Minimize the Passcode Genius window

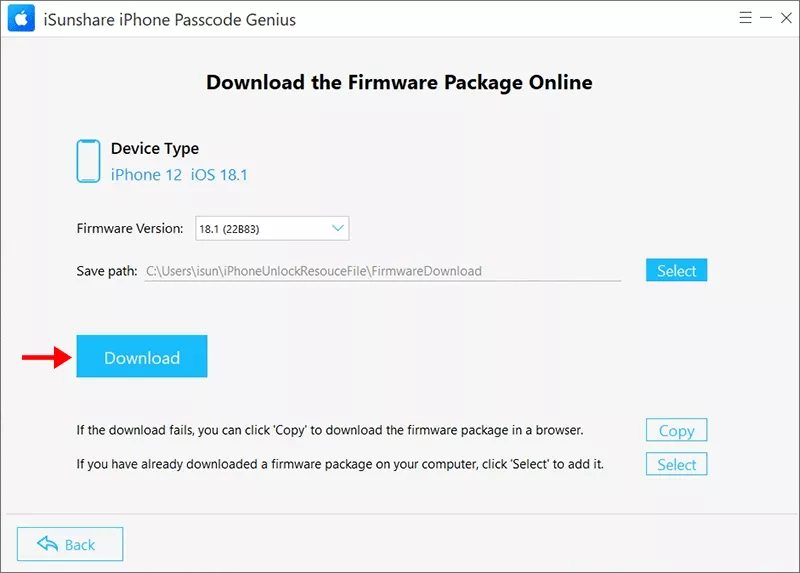(x=766, y=18)
